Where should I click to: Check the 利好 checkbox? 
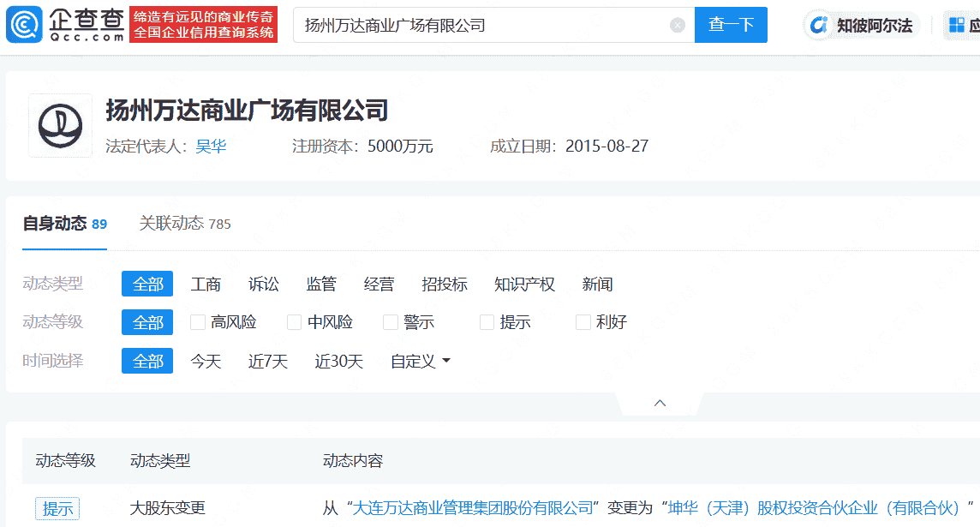[583, 322]
